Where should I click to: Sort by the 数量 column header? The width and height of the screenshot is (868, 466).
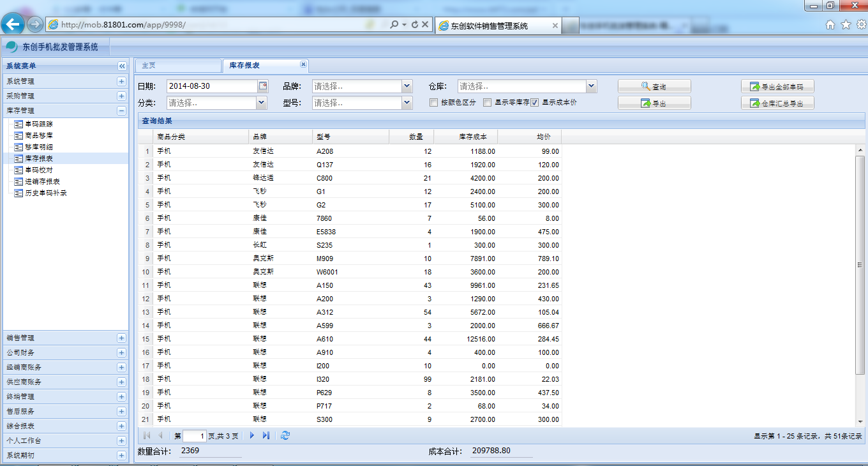point(412,137)
